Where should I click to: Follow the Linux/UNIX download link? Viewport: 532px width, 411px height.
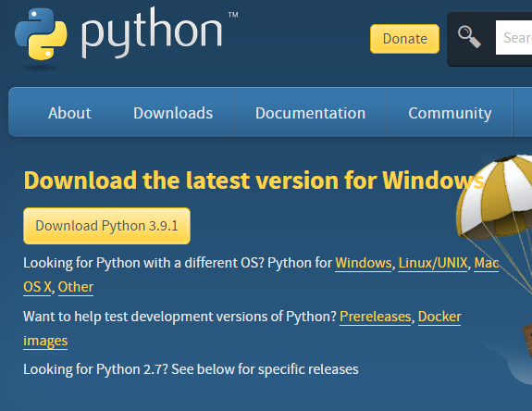coord(433,263)
